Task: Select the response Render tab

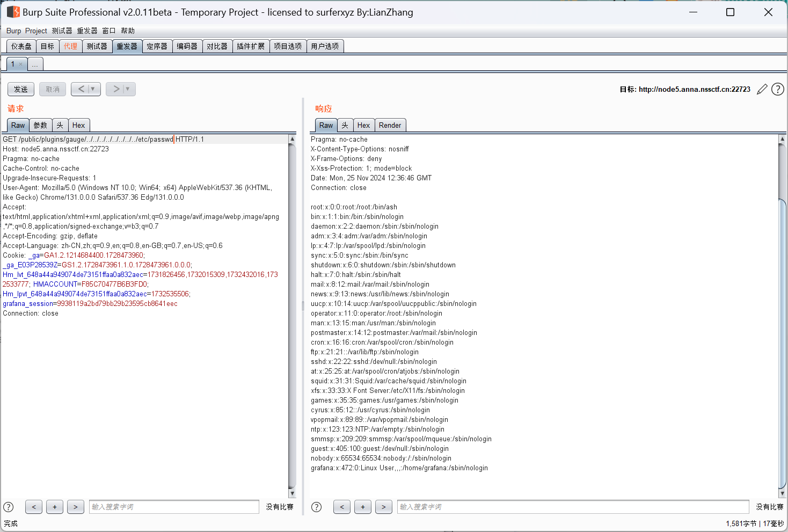Action: tap(390, 125)
